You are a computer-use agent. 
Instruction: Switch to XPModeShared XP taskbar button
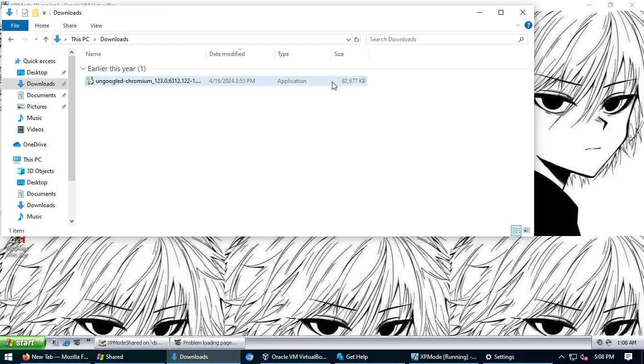(x=131, y=343)
